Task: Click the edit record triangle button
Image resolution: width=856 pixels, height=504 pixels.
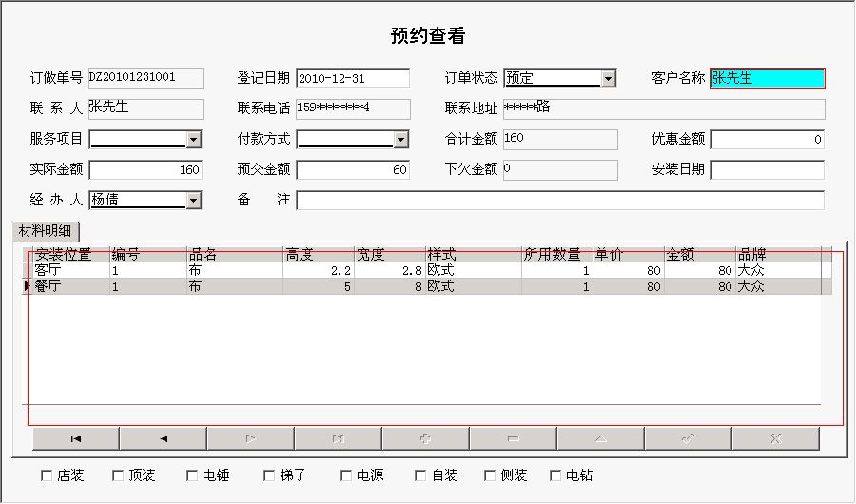Action: 600,438
